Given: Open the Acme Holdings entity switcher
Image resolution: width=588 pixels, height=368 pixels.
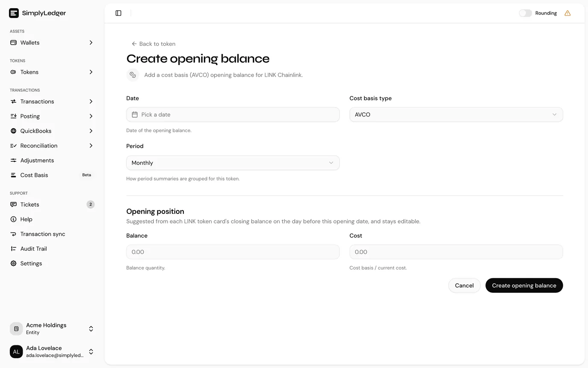Looking at the screenshot, I should click(52, 329).
